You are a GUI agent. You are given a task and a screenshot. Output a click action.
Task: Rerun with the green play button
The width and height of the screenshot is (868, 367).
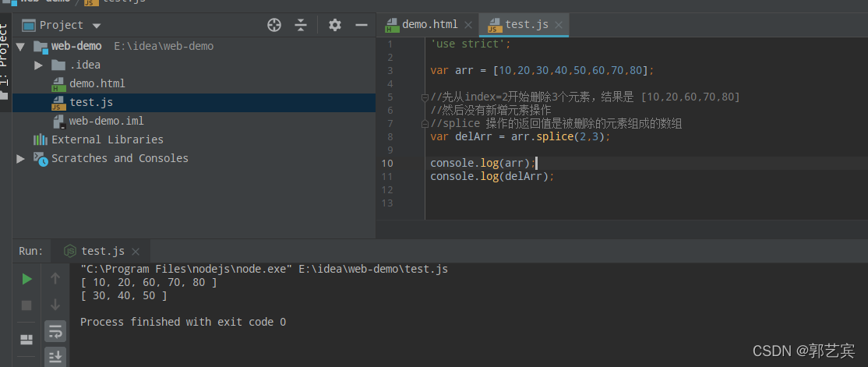tap(26, 280)
